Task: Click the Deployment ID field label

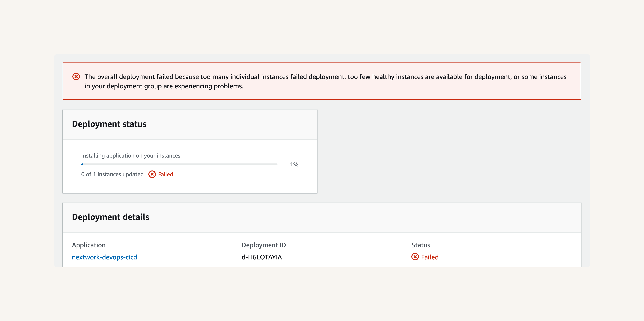Action: 264,245
